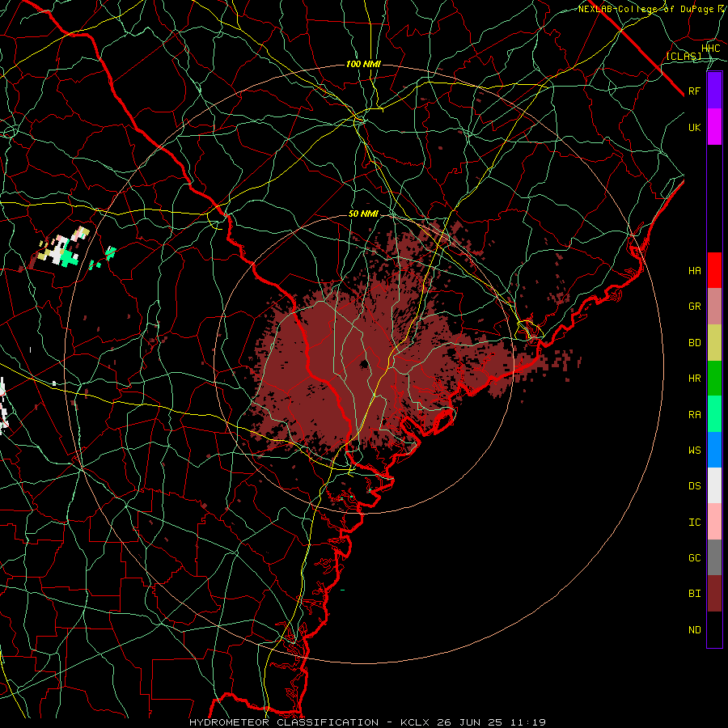
Task: Select the GR pink legend swatch
Action: (714, 307)
